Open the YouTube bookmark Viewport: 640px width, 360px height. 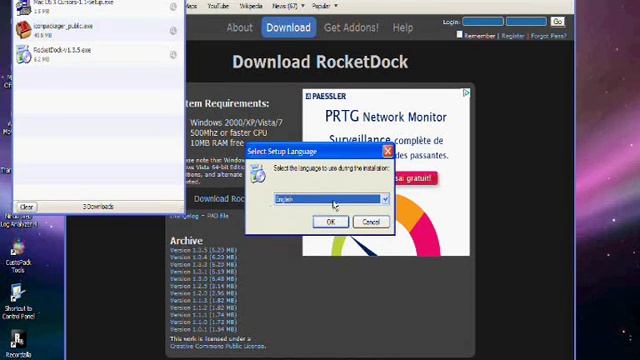218,6
